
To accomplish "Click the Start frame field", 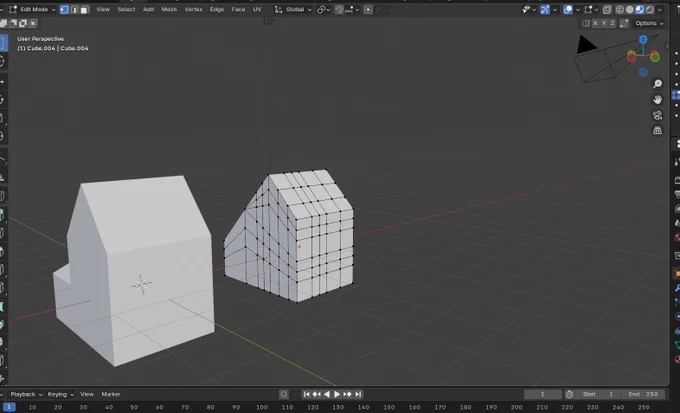I will (599, 394).
